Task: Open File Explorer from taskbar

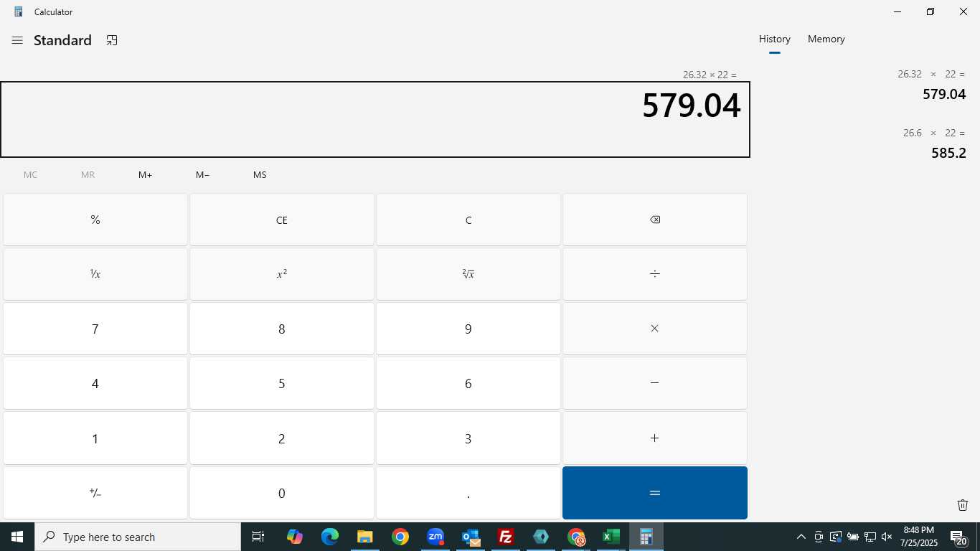Action: pos(364,537)
